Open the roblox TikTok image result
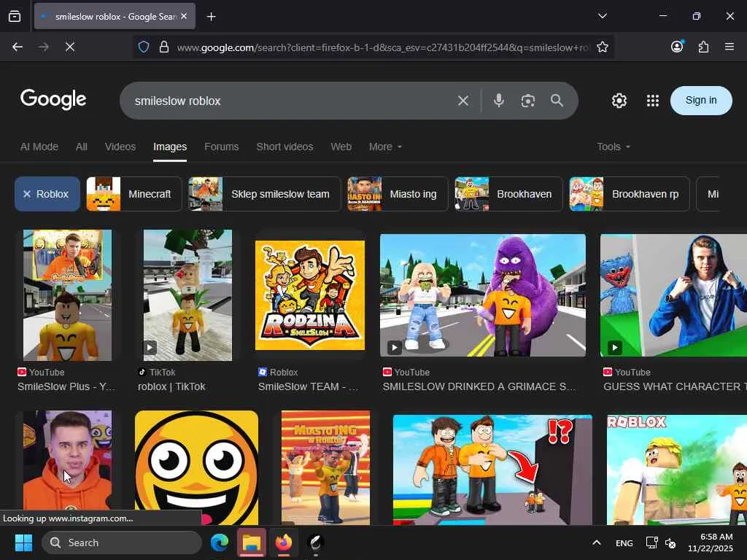This screenshot has height=560, width=747. pyautogui.click(x=187, y=295)
